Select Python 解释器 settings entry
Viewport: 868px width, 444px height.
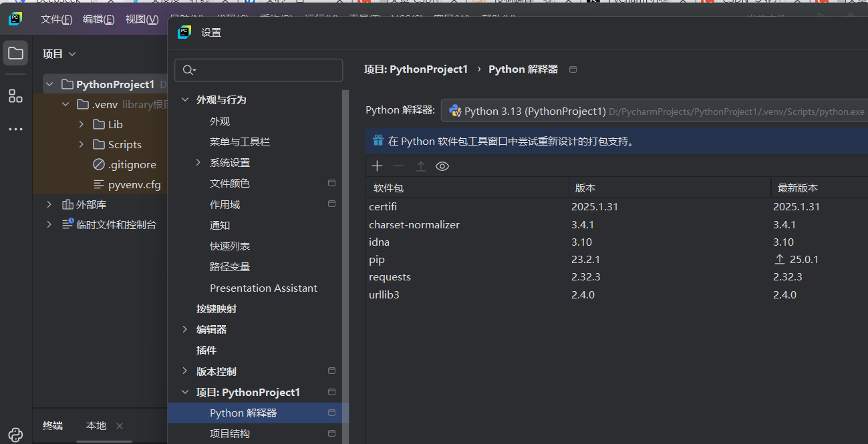click(258, 413)
